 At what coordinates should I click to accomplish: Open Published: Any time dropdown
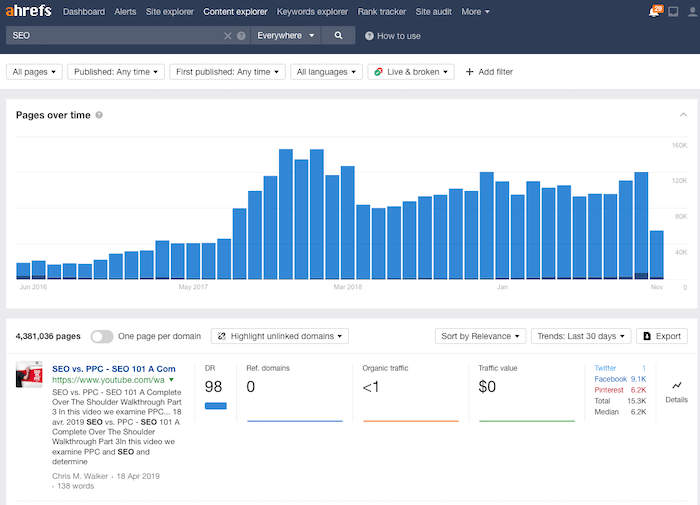pos(116,71)
